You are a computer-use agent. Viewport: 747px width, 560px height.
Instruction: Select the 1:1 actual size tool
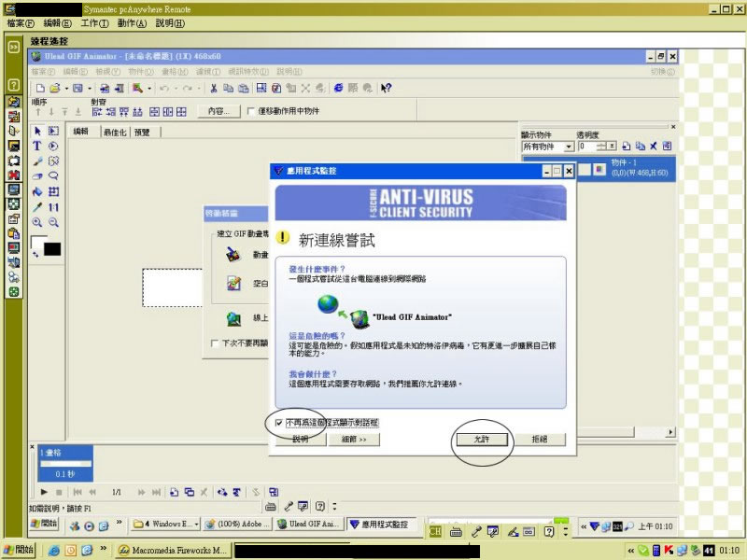point(53,207)
